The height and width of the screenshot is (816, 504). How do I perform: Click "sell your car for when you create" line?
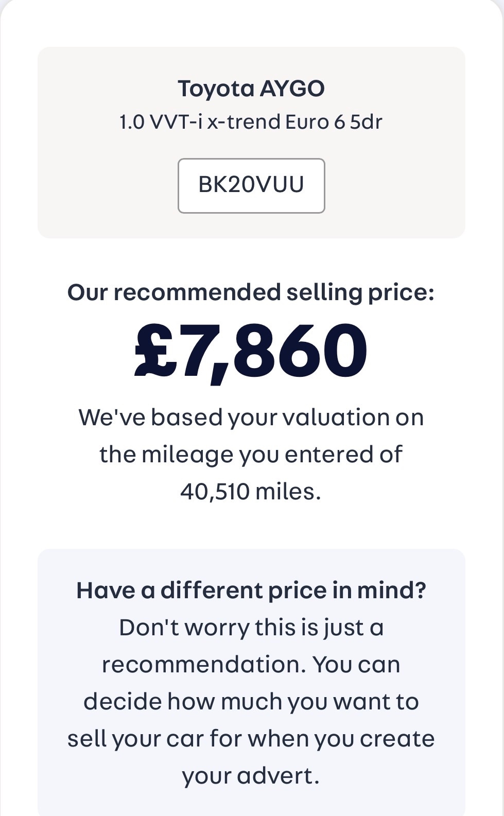tap(251, 739)
